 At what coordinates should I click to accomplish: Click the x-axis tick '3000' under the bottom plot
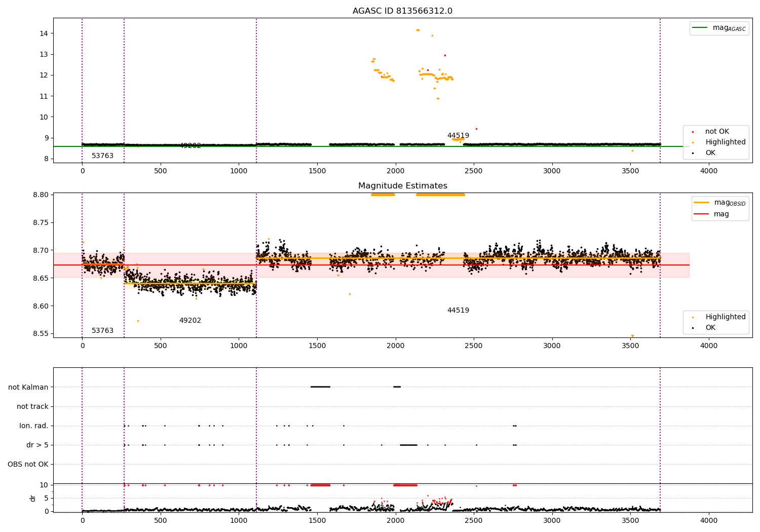[552, 520]
